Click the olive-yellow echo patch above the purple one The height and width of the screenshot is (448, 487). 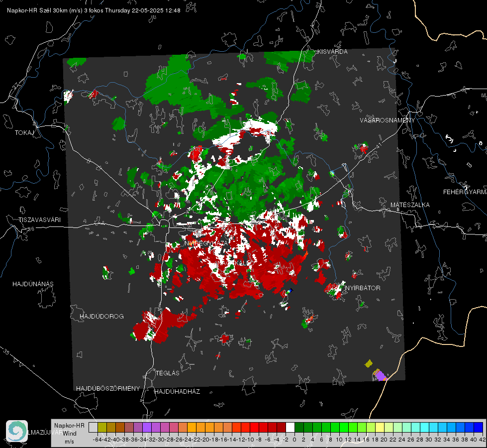tap(368, 363)
